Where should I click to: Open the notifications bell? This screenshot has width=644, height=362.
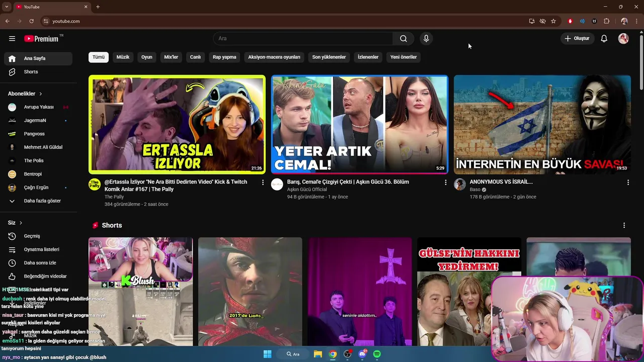click(604, 39)
